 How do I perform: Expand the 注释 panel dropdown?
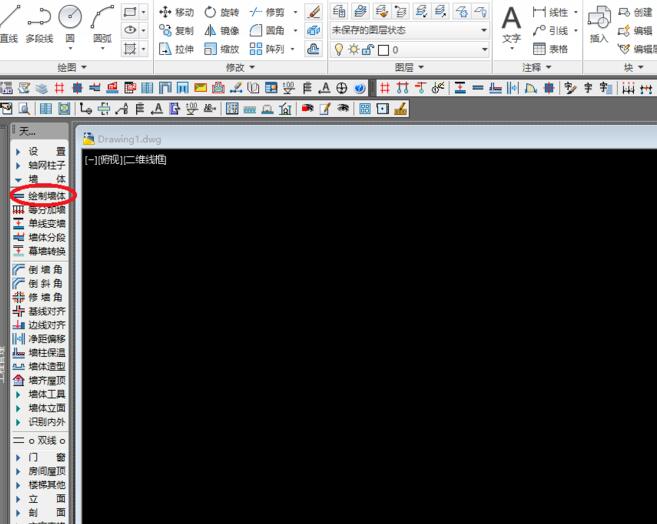537,67
